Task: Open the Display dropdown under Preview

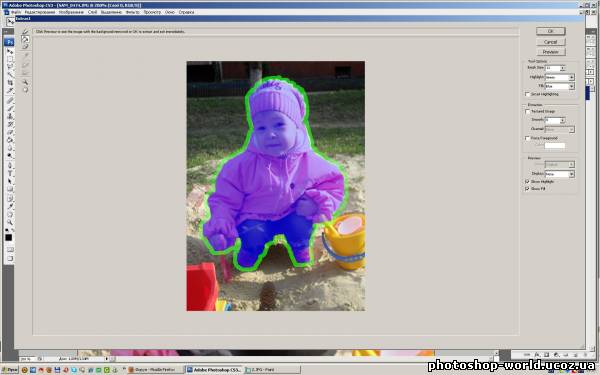Action: click(x=560, y=174)
